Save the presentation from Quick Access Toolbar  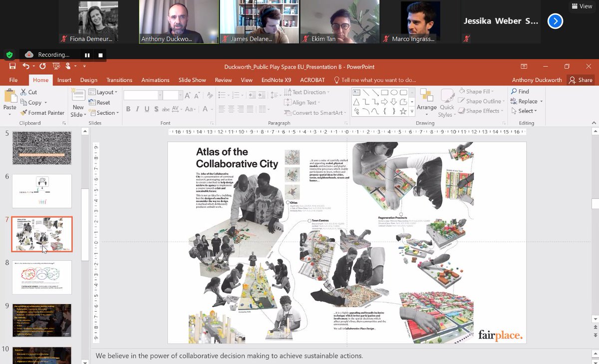pos(12,66)
